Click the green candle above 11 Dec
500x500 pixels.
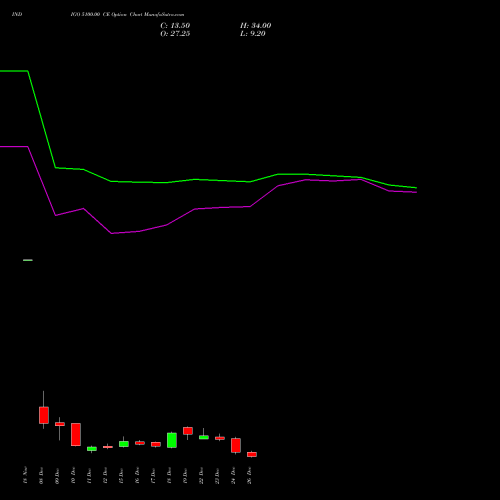coord(92,449)
